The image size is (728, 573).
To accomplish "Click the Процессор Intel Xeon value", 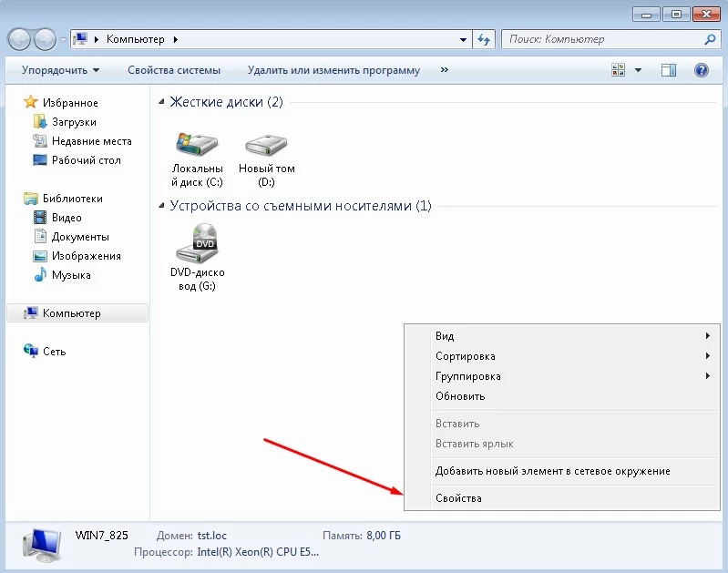I will pos(258,552).
